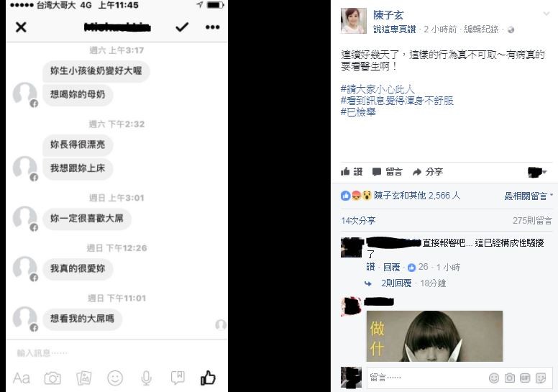Click the 留言 comment button under post

tap(387, 172)
